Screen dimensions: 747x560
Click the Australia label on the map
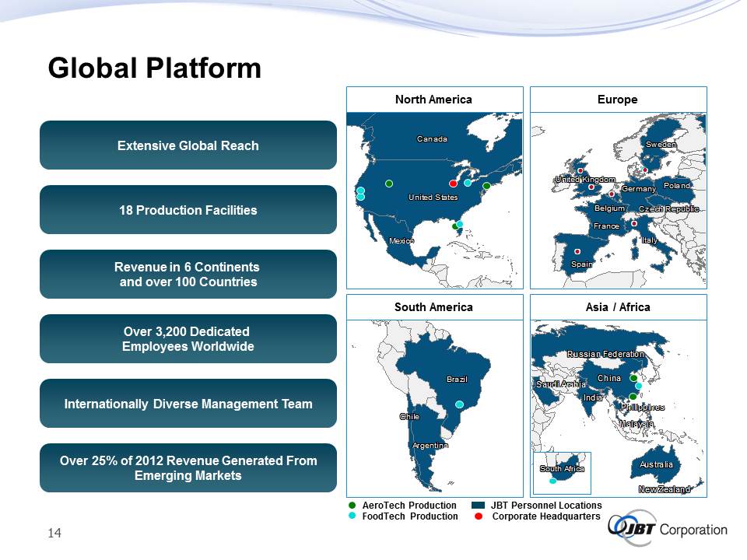[x=655, y=464]
